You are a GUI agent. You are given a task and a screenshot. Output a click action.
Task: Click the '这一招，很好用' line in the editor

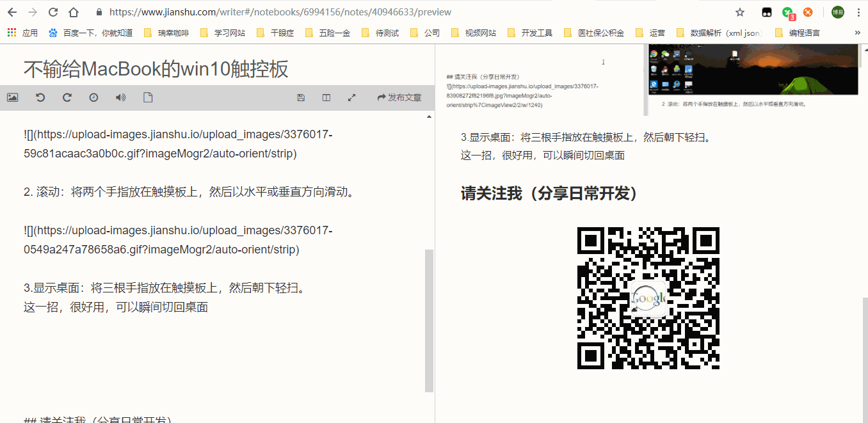pos(116,307)
